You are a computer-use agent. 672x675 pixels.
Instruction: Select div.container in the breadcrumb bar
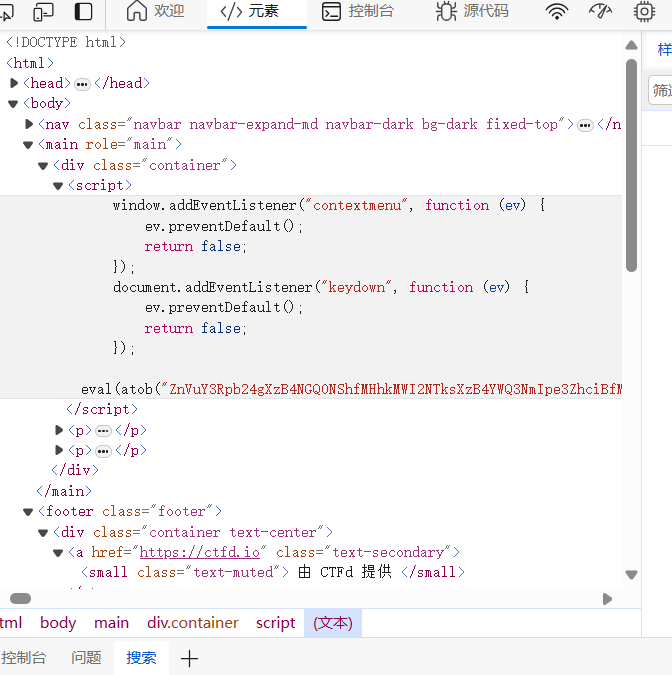point(193,623)
